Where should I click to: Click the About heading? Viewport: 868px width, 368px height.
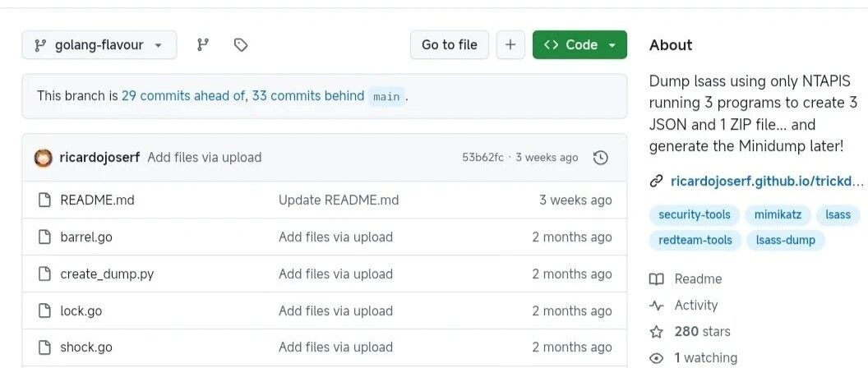click(671, 45)
